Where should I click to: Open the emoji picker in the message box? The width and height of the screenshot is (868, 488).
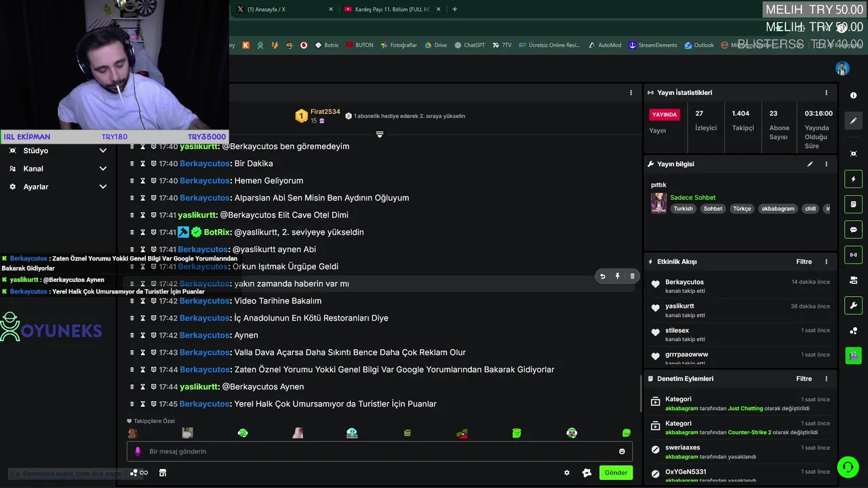[x=622, y=451]
